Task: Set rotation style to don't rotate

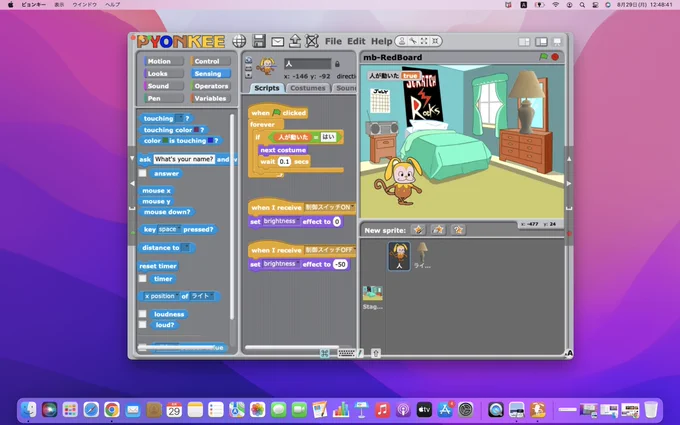Action: (x=248, y=75)
